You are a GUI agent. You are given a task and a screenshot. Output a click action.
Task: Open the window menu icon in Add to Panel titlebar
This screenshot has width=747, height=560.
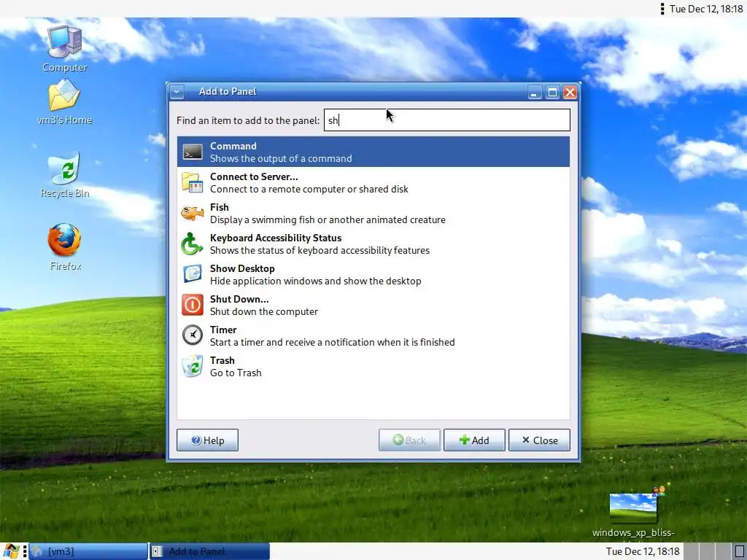click(x=177, y=92)
